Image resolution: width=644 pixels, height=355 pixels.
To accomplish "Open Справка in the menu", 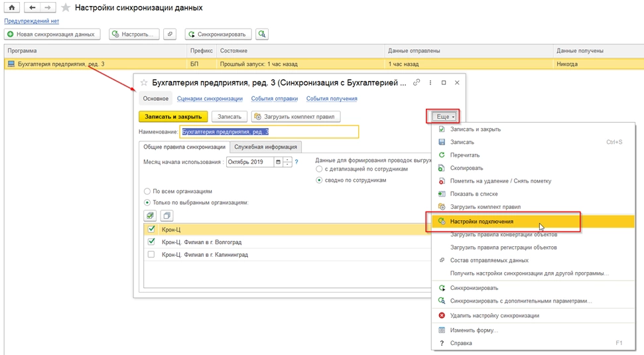I will tap(533, 342).
